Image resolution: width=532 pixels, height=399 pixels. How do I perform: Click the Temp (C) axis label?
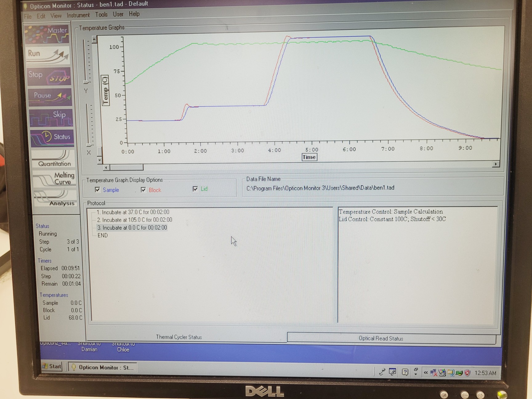105,91
